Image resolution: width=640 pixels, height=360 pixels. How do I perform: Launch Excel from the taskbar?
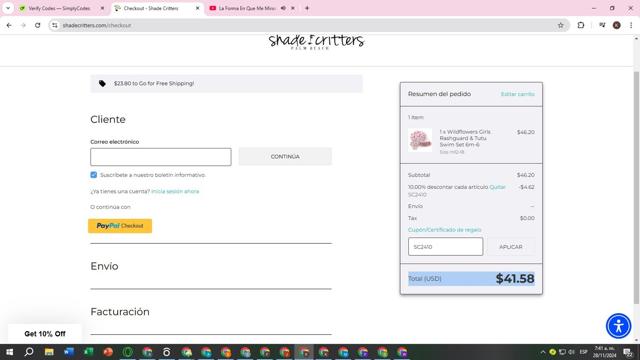coord(88,352)
